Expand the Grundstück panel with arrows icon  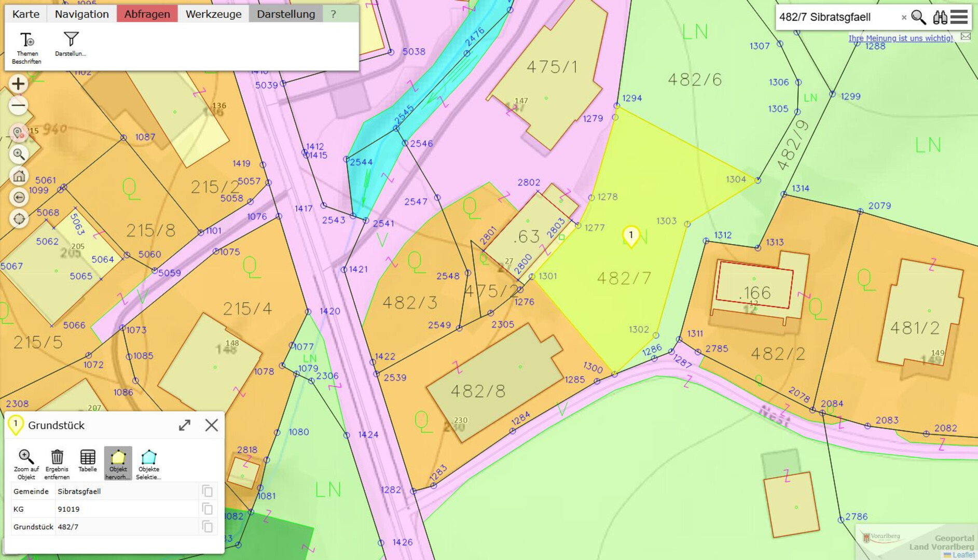185,425
